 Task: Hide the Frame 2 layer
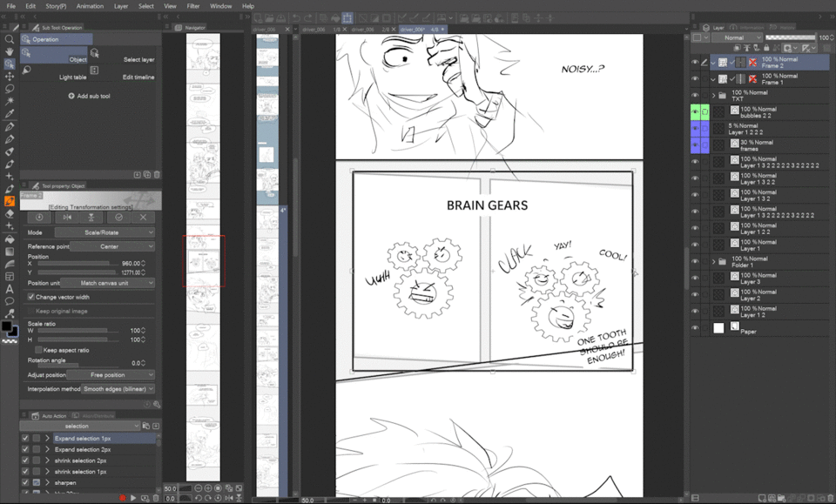point(695,63)
